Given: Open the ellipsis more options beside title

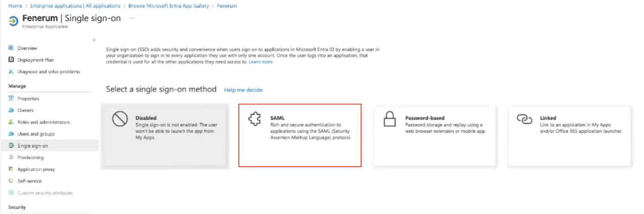Looking at the screenshot, I should click(132, 18).
